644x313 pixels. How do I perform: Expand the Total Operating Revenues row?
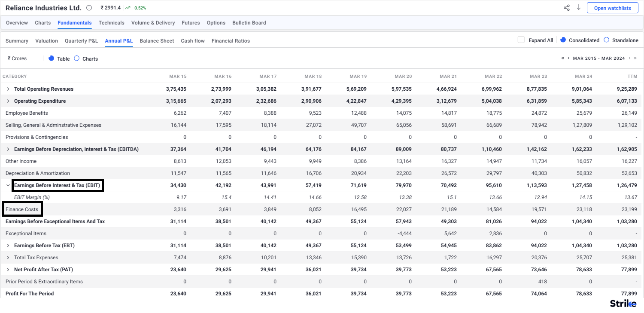[x=8, y=89]
